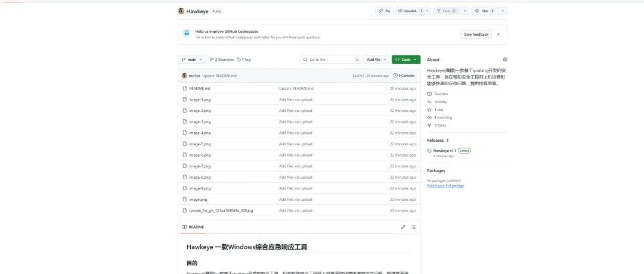The height and width of the screenshot is (274, 644).
Task: Open the Releases section heading
Action: click(435, 141)
